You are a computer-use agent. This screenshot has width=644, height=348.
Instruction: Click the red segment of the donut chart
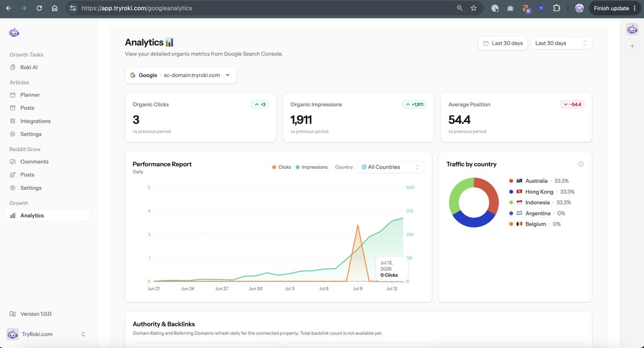pyautogui.click(x=491, y=193)
